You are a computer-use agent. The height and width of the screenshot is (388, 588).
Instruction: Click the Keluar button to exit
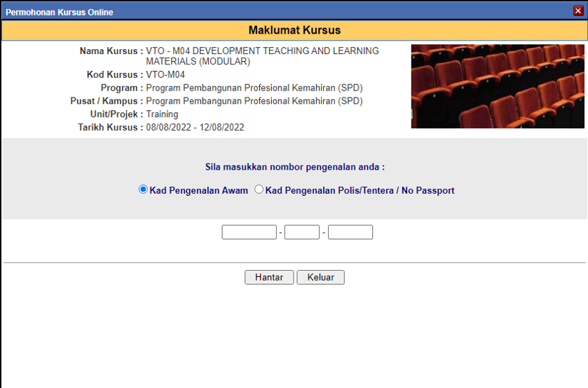[320, 278]
